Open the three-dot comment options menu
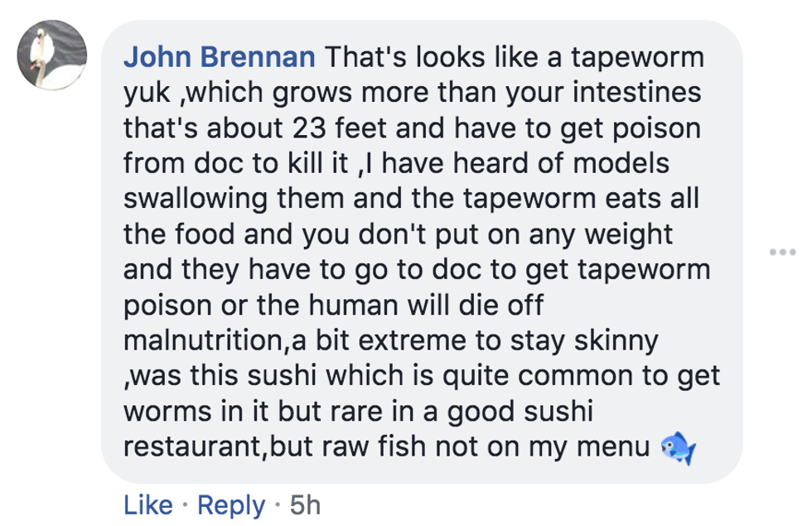The image size is (812, 526). 781,252
